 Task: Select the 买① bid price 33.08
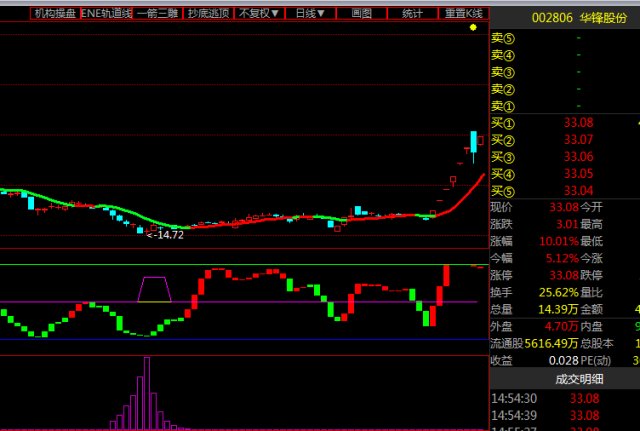click(x=578, y=122)
